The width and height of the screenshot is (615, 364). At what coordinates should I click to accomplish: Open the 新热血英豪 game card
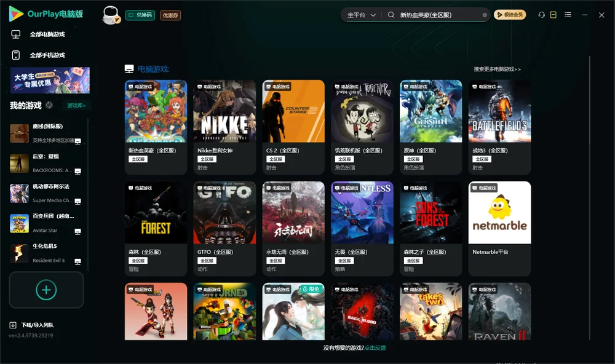coord(156,127)
